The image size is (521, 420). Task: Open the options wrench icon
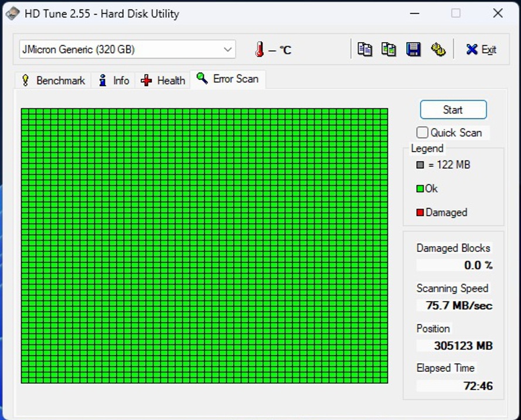pyautogui.click(x=438, y=49)
